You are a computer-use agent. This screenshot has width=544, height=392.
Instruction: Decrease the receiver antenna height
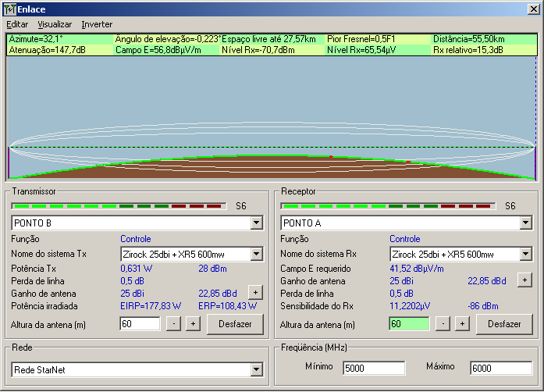tap(443, 324)
